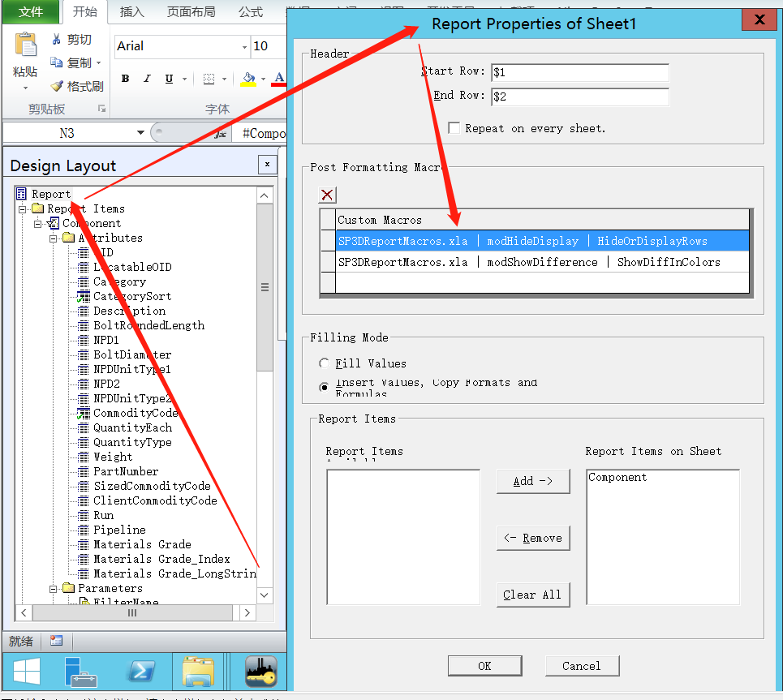The image size is (783, 700).
Task: Select the Pipeline attribute in tree
Action: (x=119, y=530)
